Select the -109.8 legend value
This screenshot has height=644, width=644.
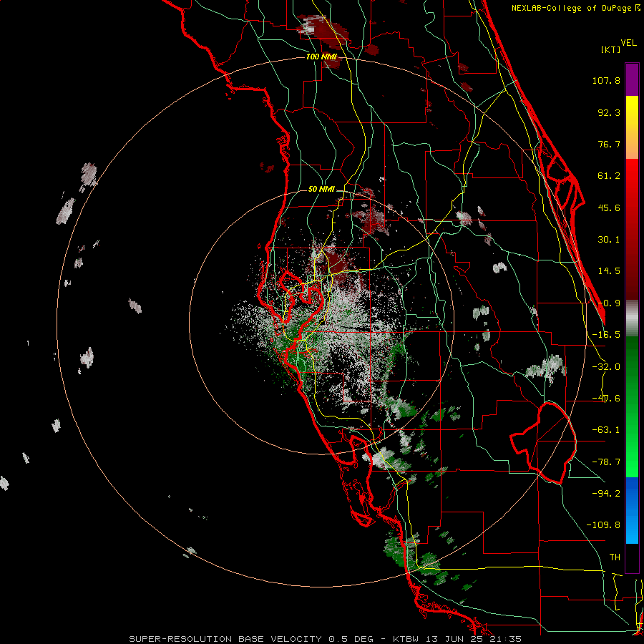pos(603,525)
